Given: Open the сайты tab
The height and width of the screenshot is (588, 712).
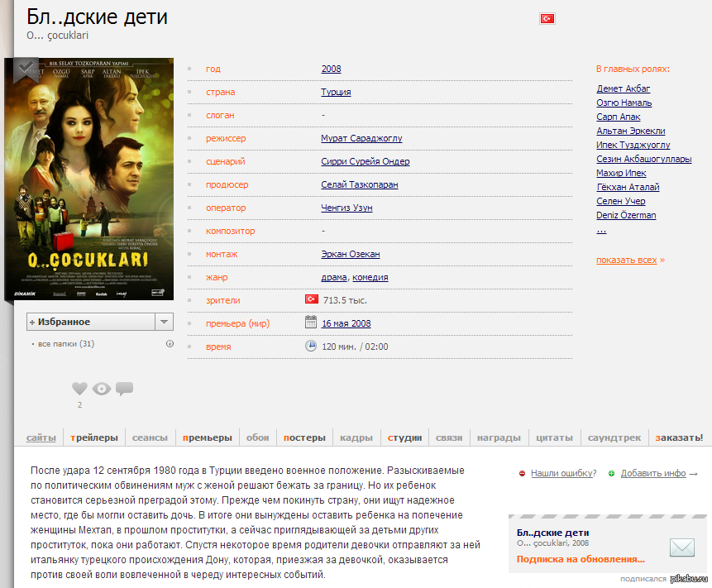Looking at the screenshot, I should coord(41,437).
